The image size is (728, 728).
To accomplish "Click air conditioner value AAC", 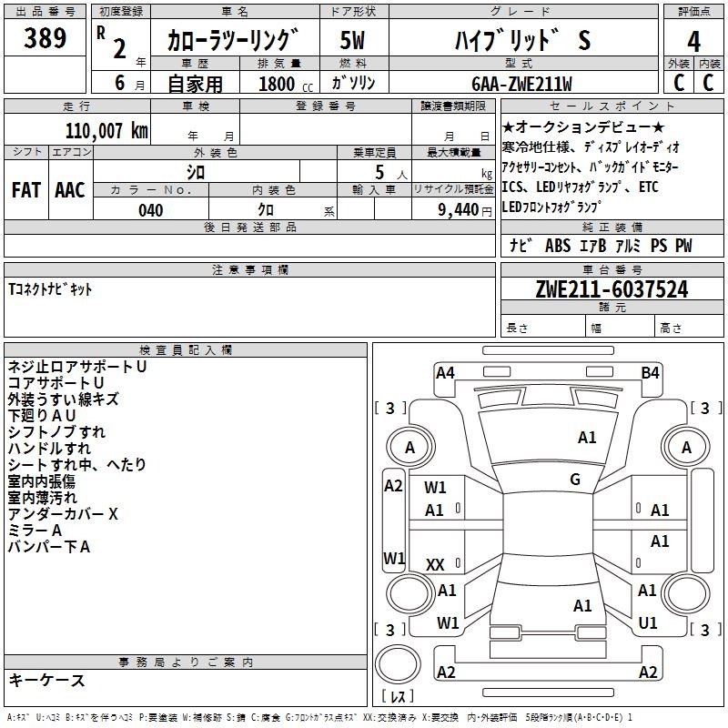I will coord(70,190).
